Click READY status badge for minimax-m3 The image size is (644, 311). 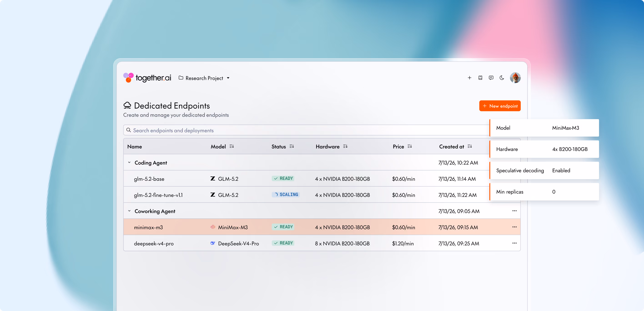[x=283, y=227]
